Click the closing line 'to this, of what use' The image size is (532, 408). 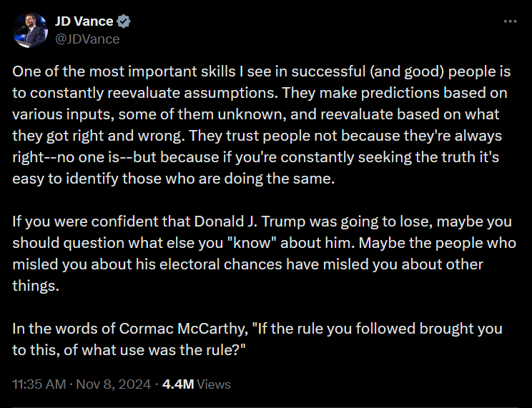coord(129,350)
